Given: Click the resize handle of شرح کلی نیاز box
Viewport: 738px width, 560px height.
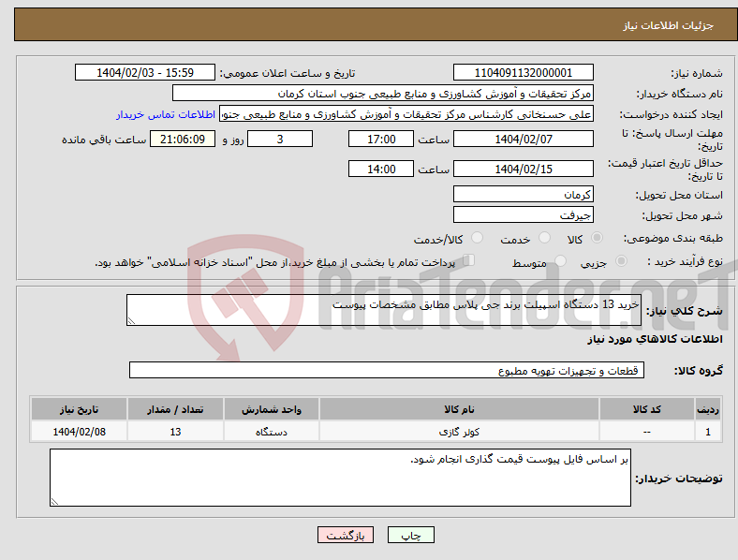Looking at the screenshot, I should [x=131, y=321].
